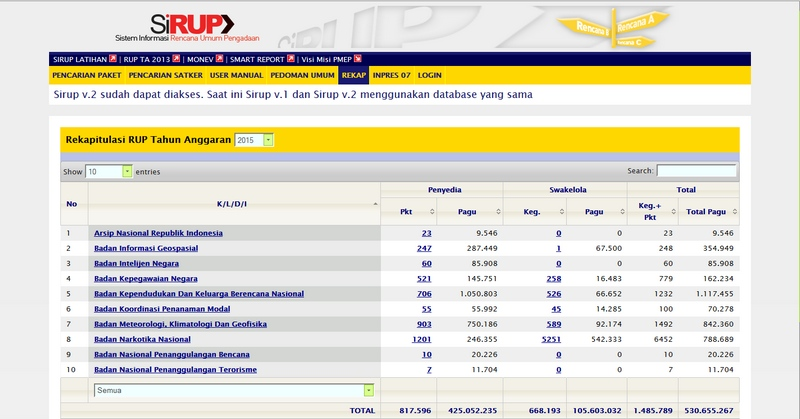Open MONEV link
800x419 pixels.
(200, 59)
